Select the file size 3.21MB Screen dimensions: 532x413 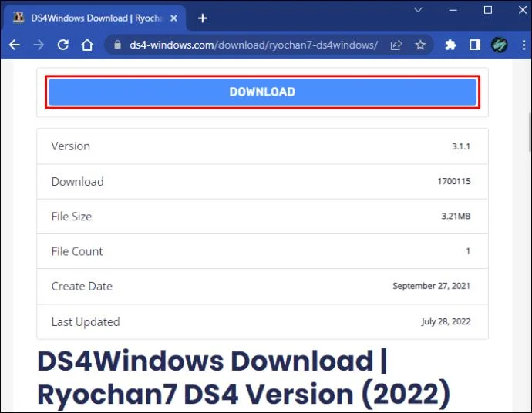456,216
